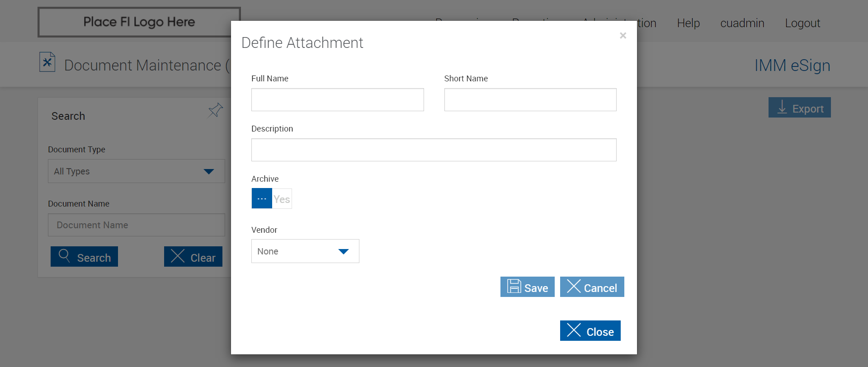Open the Help menu
868x367 pixels.
(688, 23)
